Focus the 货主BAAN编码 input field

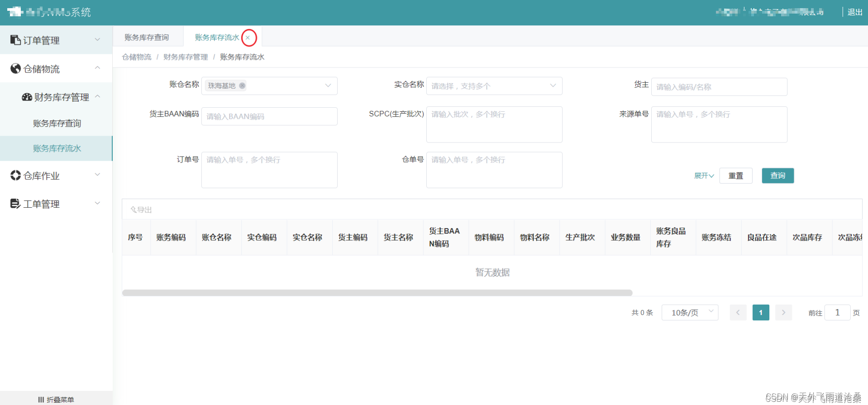269,116
